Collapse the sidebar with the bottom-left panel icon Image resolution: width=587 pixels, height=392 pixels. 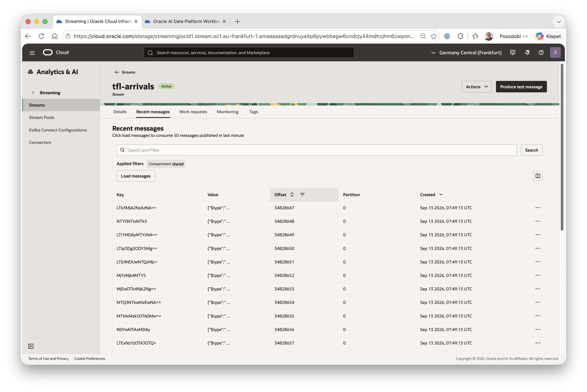(31, 346)
